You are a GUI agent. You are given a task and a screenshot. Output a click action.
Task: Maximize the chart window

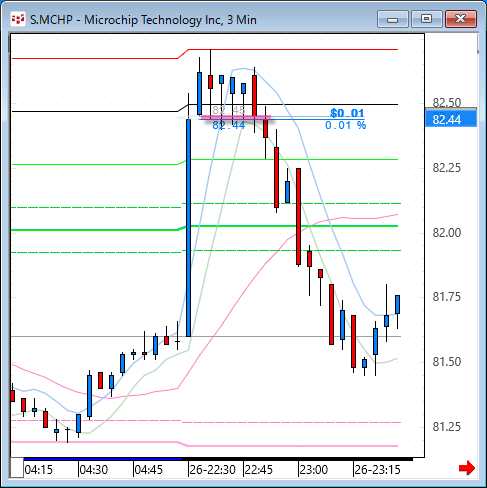(x=427, y=19)
